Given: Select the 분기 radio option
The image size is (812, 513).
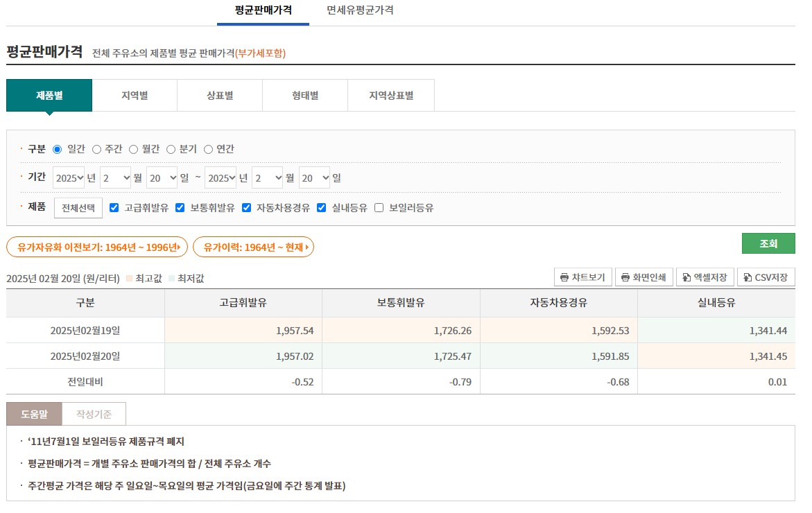Looking at the screenshot, I should [171, 149].
